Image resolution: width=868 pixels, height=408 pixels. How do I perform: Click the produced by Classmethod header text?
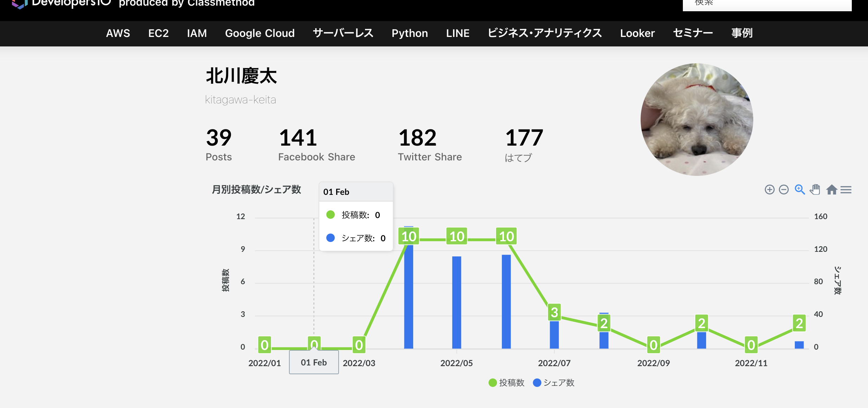187,3
